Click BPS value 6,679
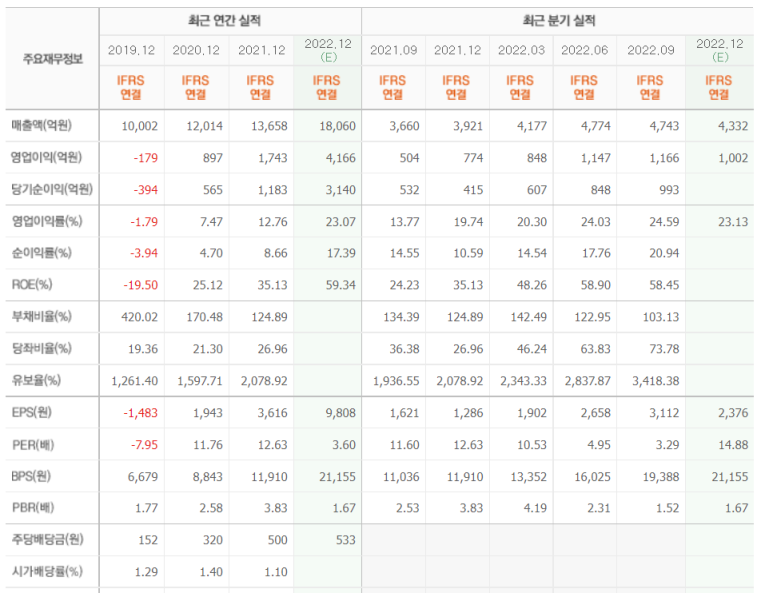Viewport: 773px width, 593px height. click(142, 477)
